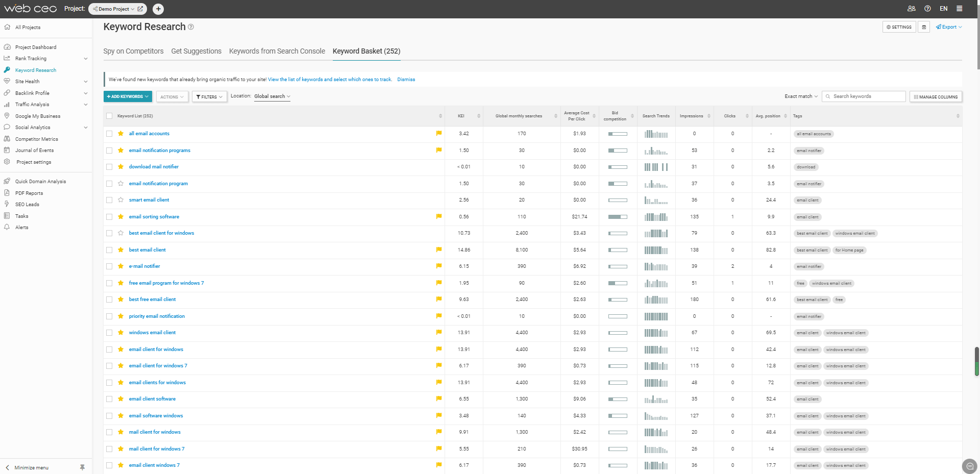Add a new project with plus icon
This screenshot has width=980, height=474.
coord(158,9)
